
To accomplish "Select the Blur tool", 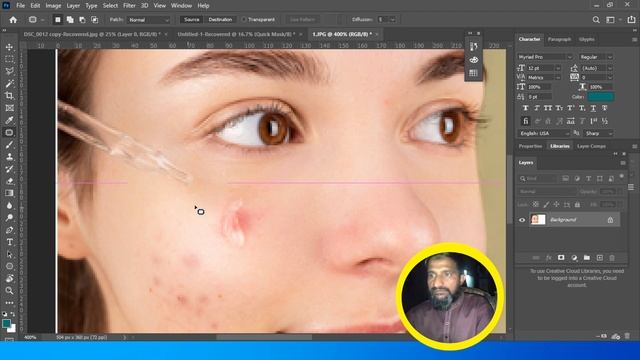I will [x=9, y=206].
